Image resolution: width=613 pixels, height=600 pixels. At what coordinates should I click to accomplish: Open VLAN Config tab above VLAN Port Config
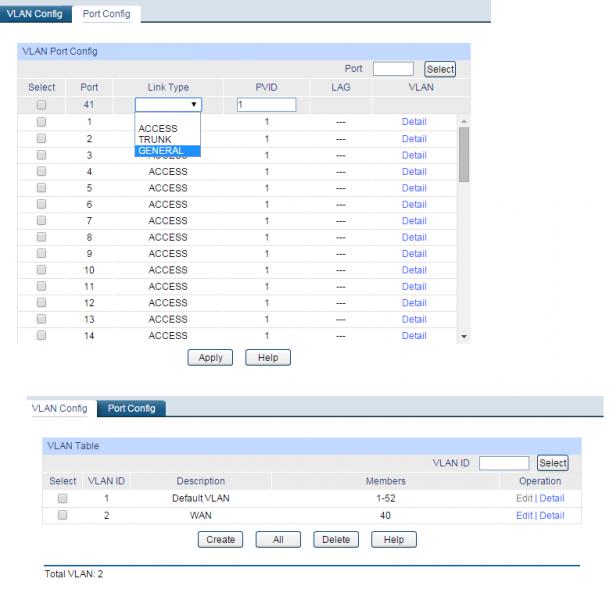(x=34, y=14)
